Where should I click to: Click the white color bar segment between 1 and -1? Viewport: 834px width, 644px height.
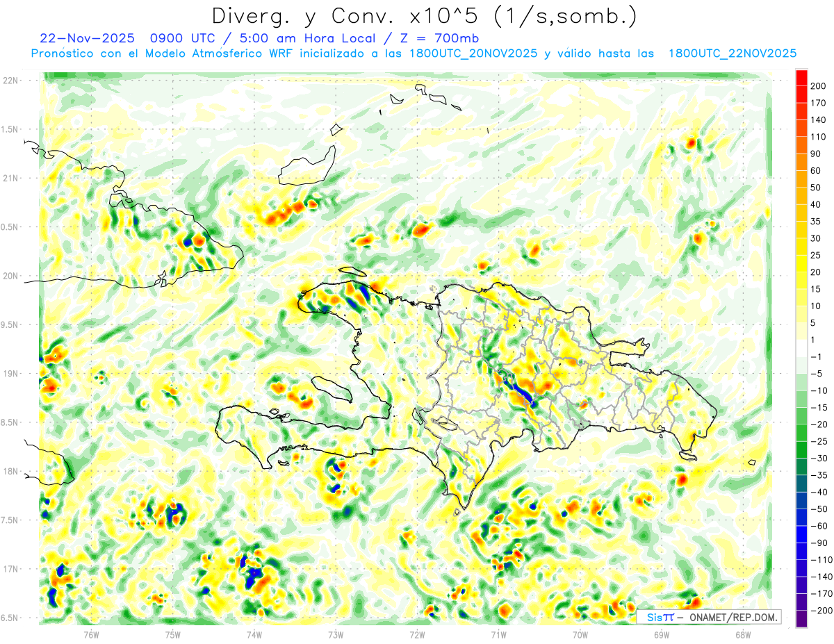(801, 348)
